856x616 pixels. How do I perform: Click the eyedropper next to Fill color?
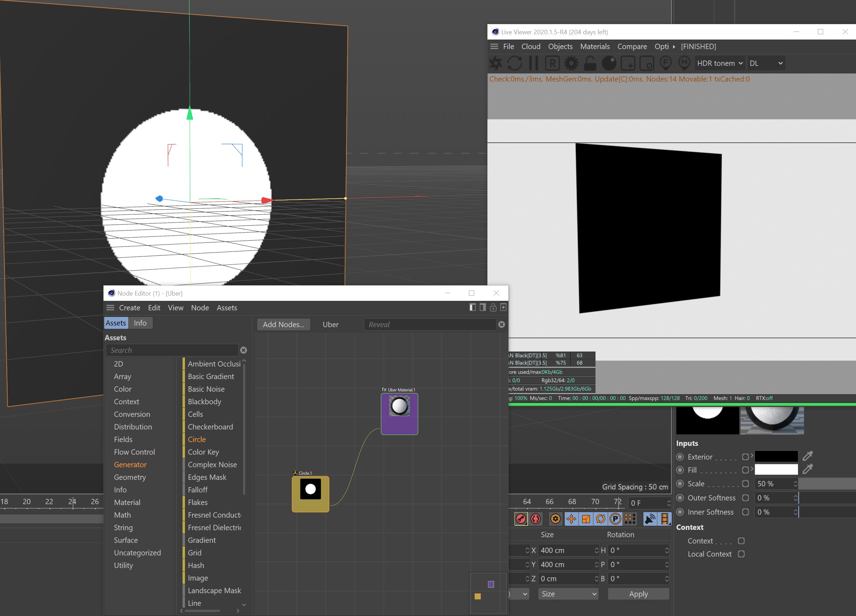[x=807, y=469]
